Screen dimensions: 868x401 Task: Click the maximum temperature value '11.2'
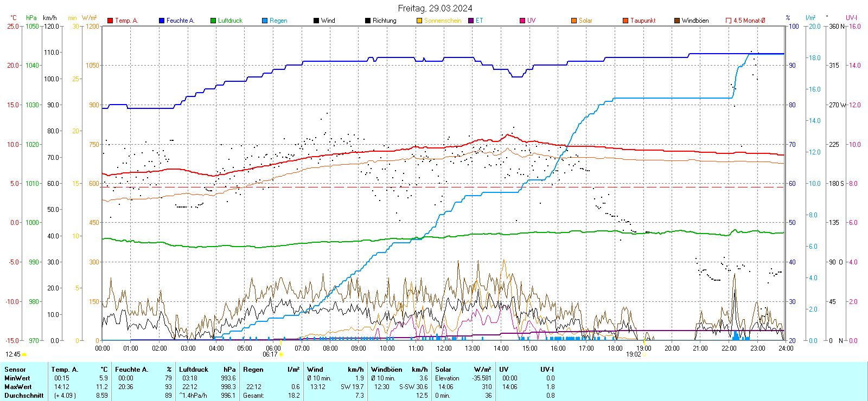(x=102, y=387)
